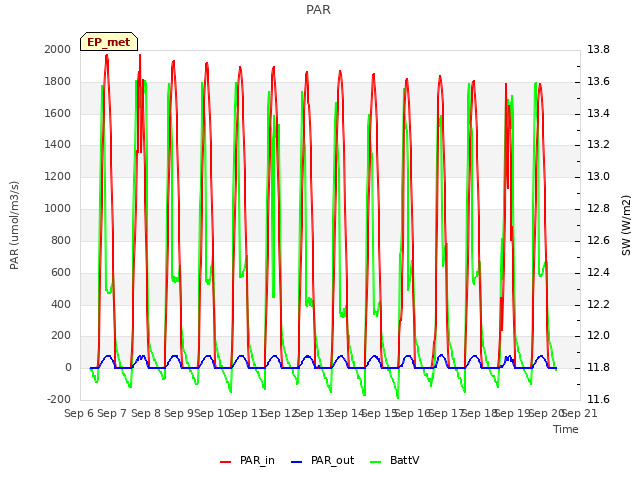Screen dimensions: 640x480
Task: Toggle the PAR_in legend entry
Action: (x=247, y=461)
